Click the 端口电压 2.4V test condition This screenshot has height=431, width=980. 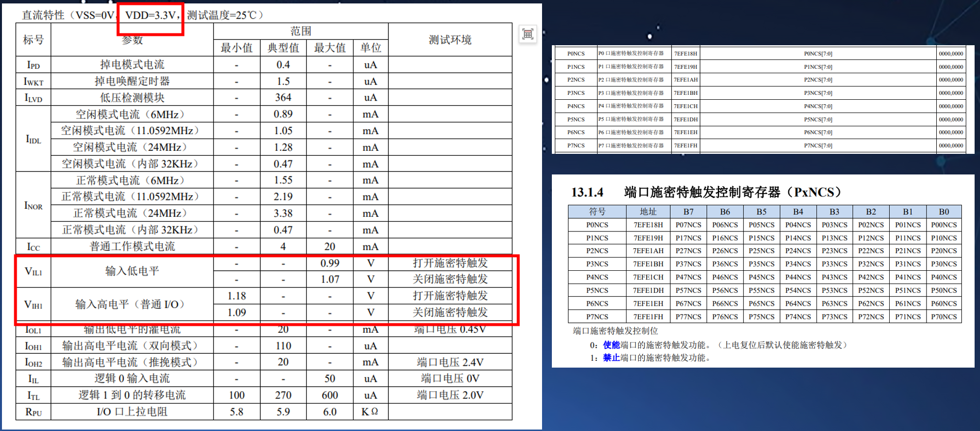click(x=450, y=362)
